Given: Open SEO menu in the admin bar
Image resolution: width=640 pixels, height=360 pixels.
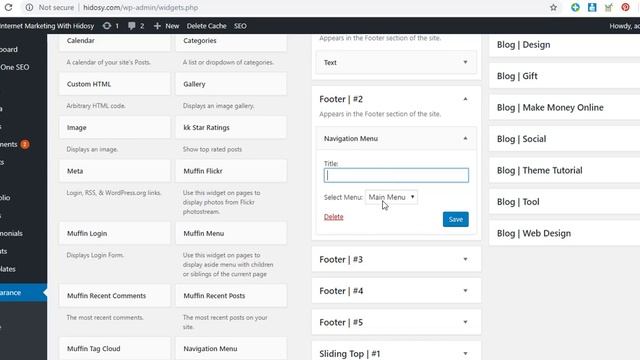Looking at the screenshot, I should [240, 26].
